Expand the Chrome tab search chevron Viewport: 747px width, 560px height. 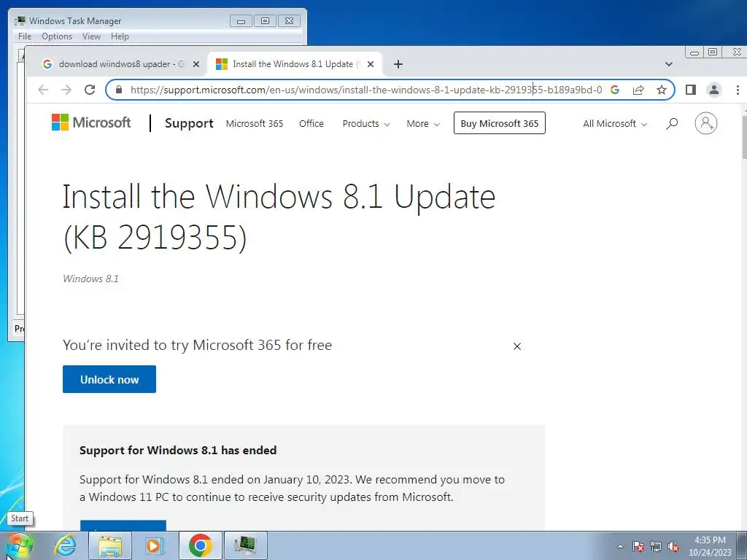(x=669, y=64)
